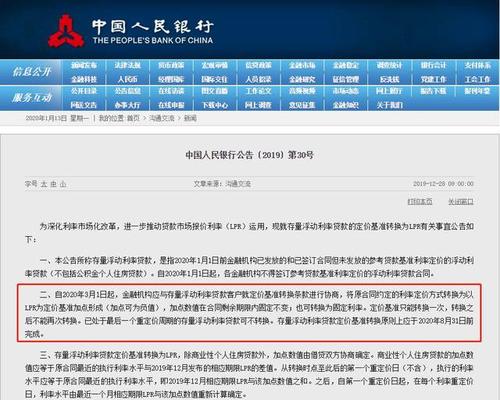Click the publish timestamp 2019-12-28

coord(443,184)
